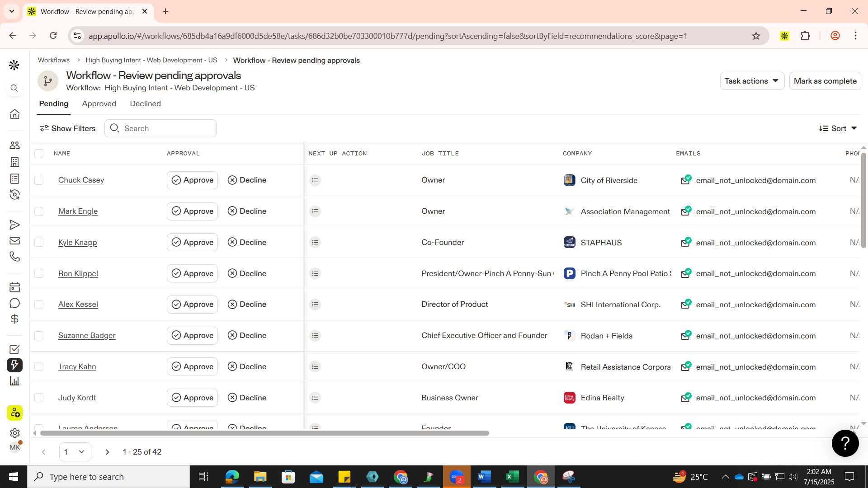Open Ron Klippel contact link
This screenshot has height=488, width=868.
point(78,273)
